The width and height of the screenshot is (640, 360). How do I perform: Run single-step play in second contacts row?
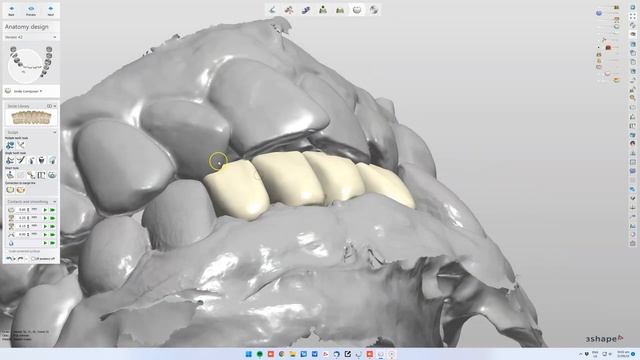45,218
